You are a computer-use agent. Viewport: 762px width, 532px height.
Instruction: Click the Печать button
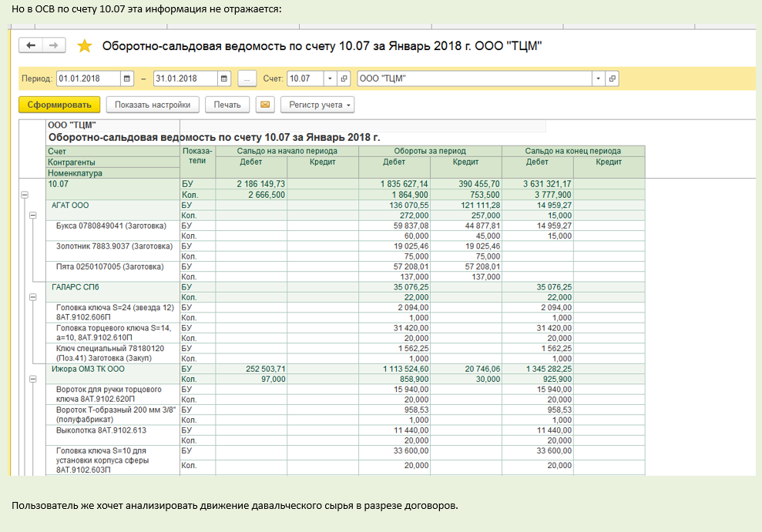click(227, 105)
